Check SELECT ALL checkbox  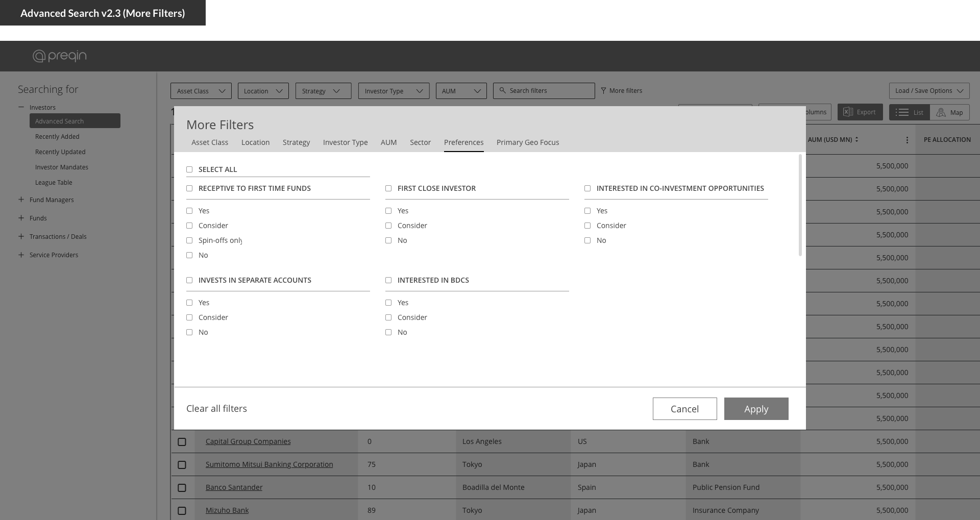(x=189, y=169)
